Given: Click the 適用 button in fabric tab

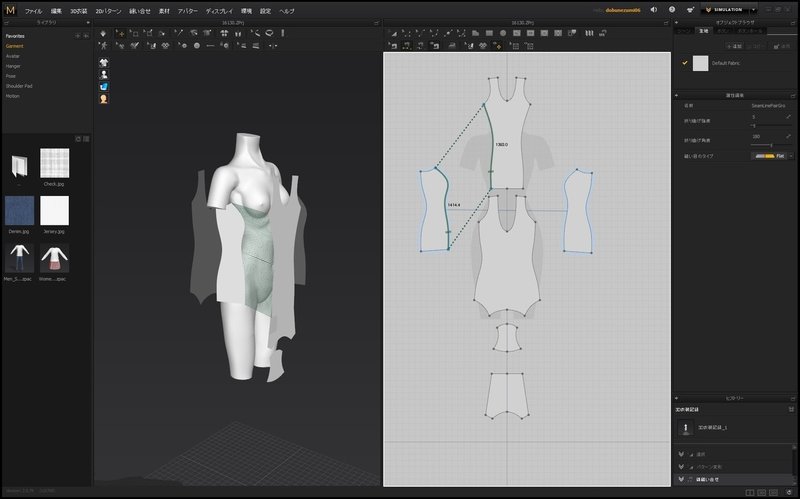Looking at the screenshot, I should [782, 46].
